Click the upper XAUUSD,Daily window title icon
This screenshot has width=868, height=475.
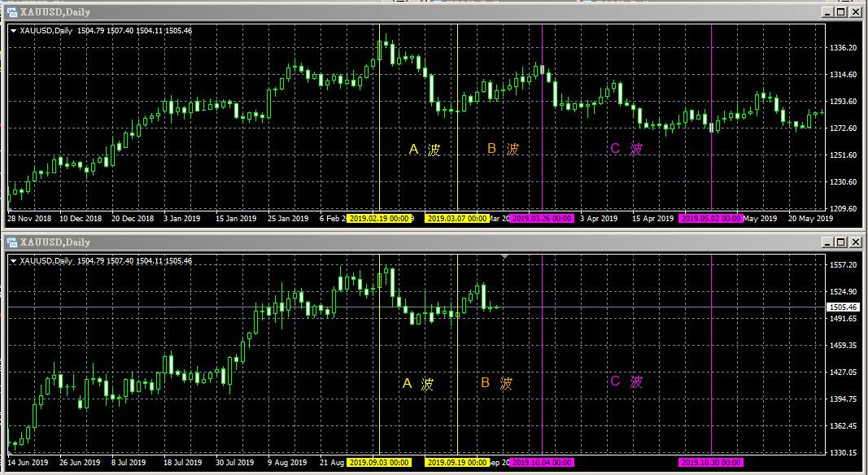coord(11,11)
